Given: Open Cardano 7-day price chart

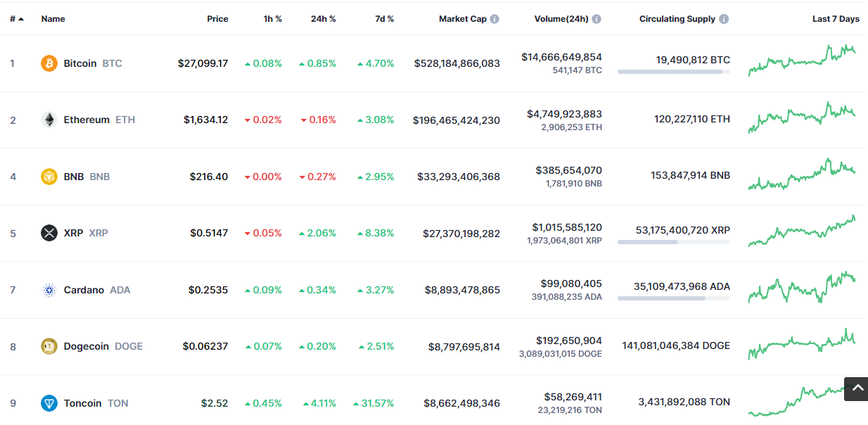Looking at the screenshot, I should pos(802,287).
